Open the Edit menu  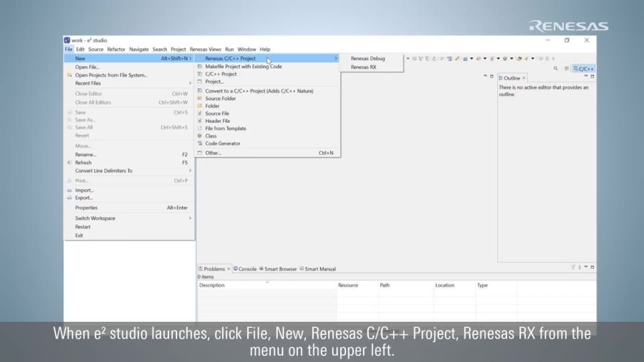(x=80, y=49)
